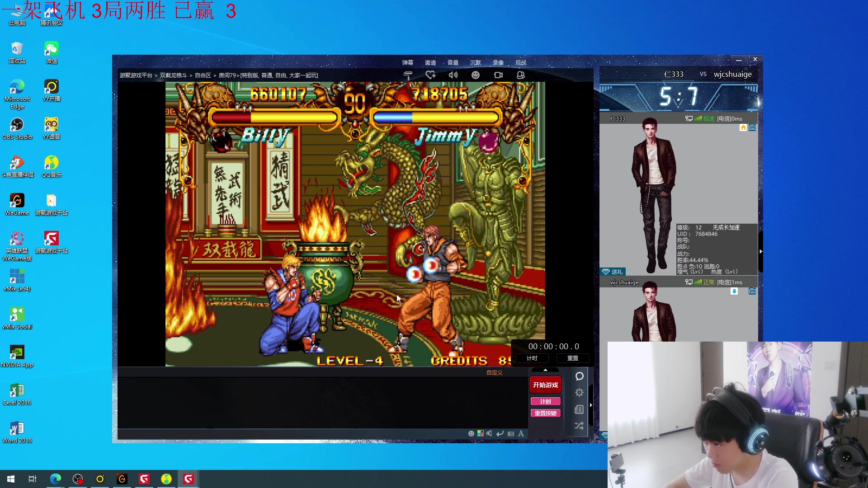Collapse chat side strip with right arrow
The width and height of the screenshot is (868, 488).
(x=591, y=405)
